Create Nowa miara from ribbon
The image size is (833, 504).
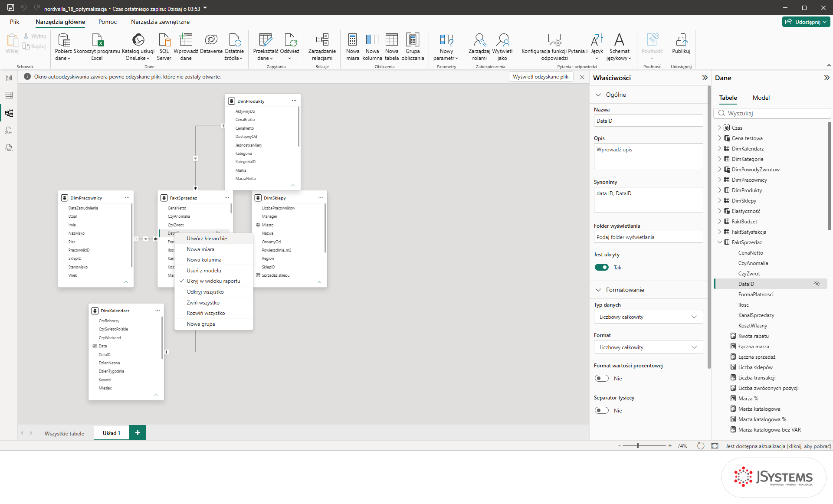pos(353,47)
